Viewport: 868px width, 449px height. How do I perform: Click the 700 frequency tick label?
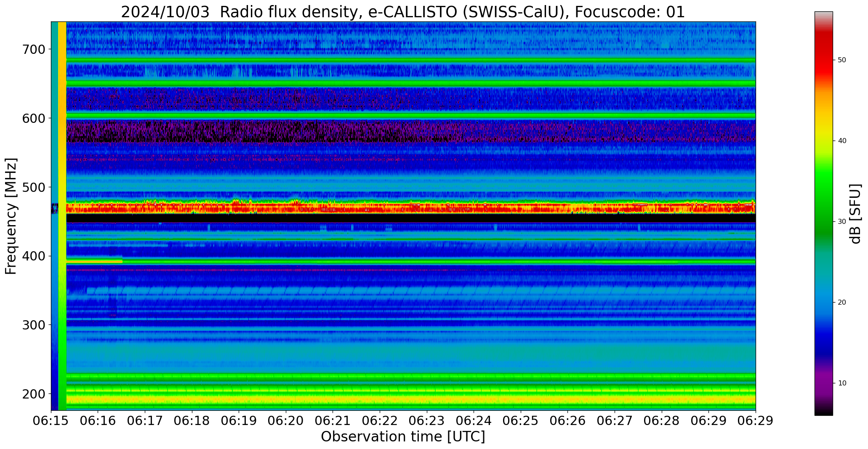click(x=33, y=49)
